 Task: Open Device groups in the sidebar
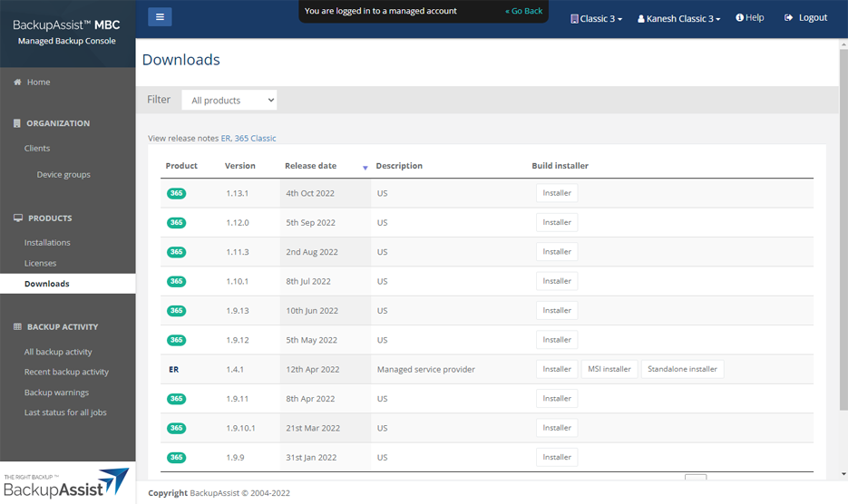click(x=63, y=175)
